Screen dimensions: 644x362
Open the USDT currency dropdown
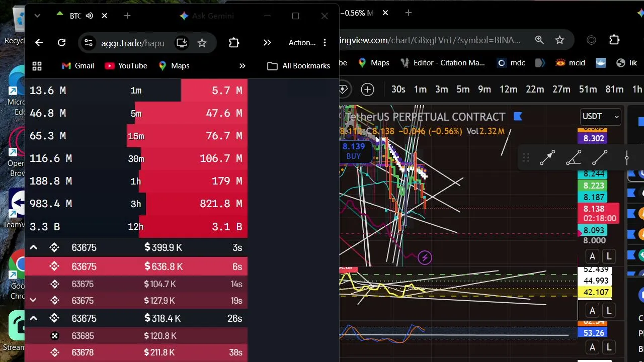600,116
